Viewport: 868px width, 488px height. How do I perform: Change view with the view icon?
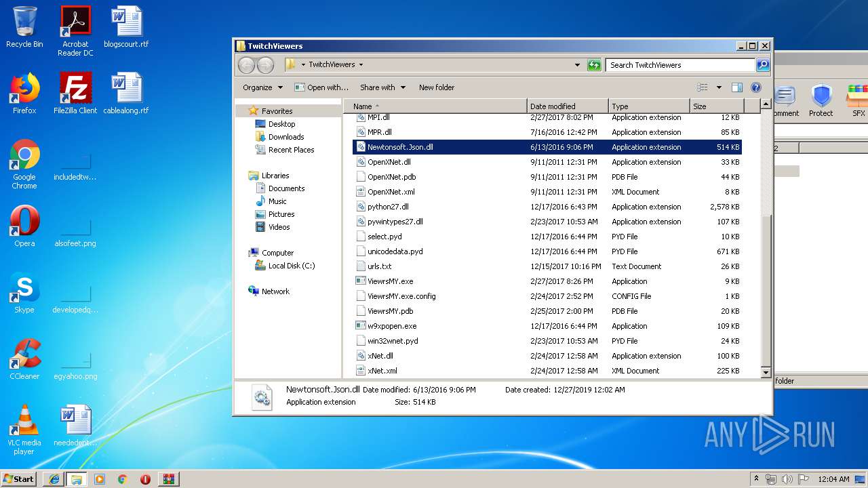(703, 87)
